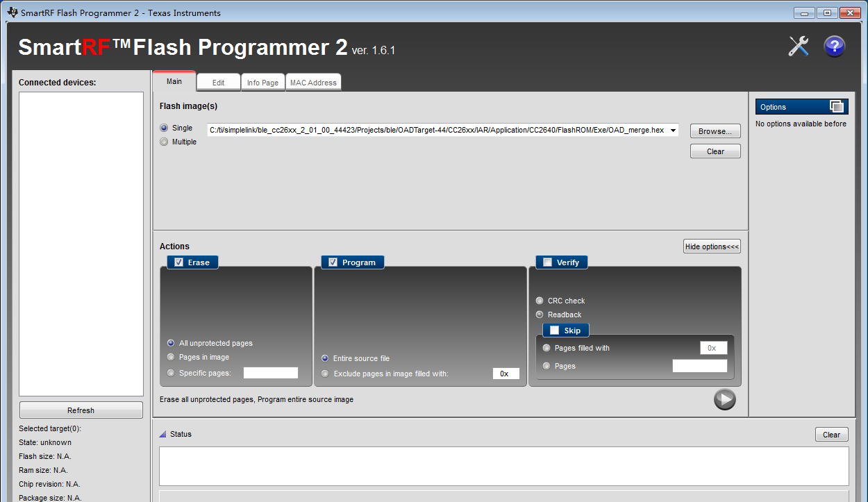Image resolution: width=868 pixels, height=502 pixels.
Task: Switch to the Main tab
Action: point(174,81)
